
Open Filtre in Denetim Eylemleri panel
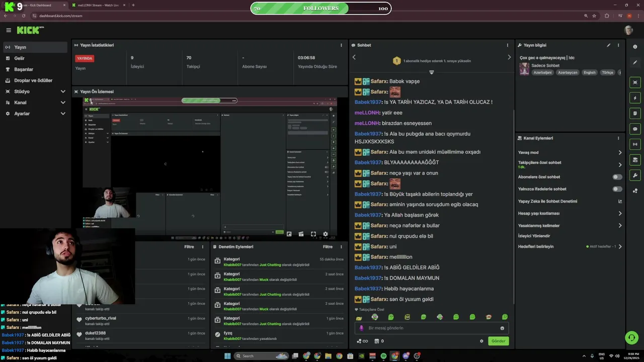click(328, 247)
